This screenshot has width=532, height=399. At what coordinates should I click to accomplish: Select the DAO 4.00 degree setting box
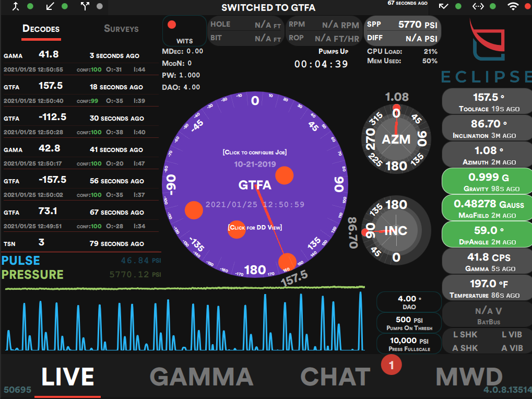click(408, 302)
